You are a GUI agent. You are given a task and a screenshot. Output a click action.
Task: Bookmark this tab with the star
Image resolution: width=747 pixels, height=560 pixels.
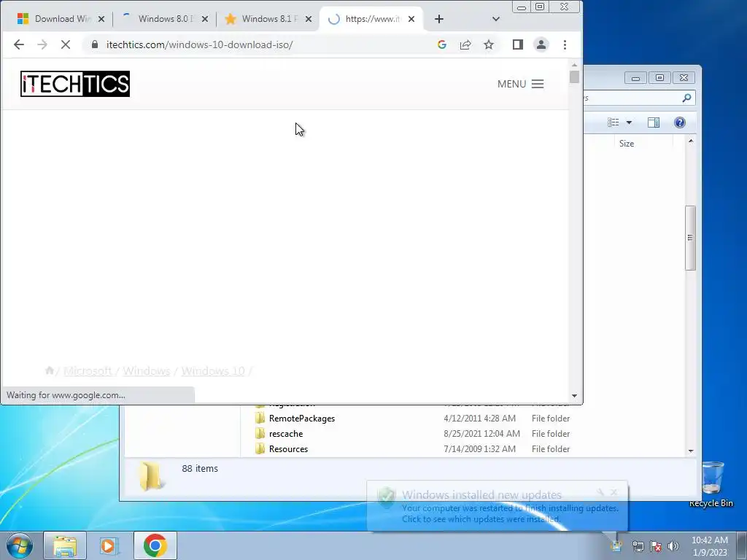(489, 44)
